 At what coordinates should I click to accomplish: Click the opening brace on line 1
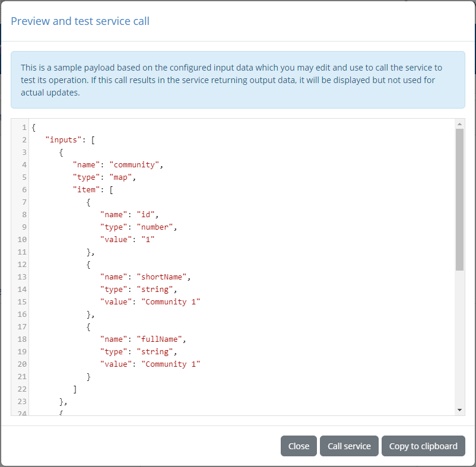(34, 128)
